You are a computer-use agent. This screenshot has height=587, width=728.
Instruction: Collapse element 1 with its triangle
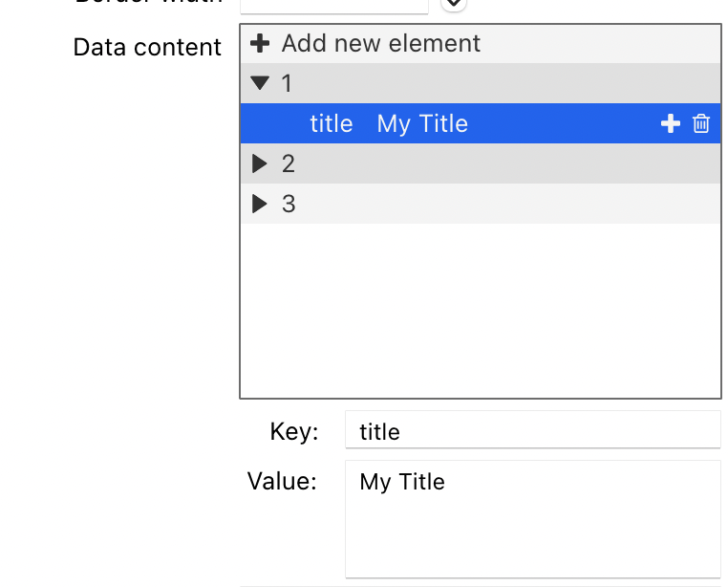click(260, 84)
